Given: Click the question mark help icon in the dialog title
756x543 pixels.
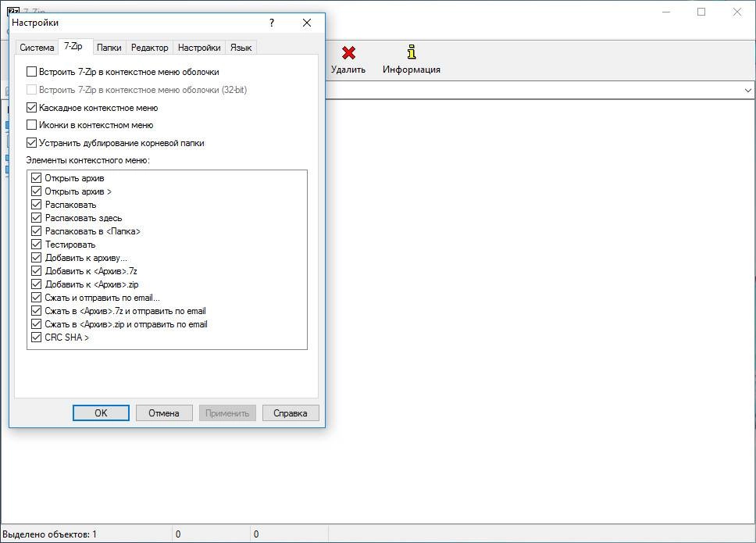Looking at the screenshot, I should (x=272, y=23).
